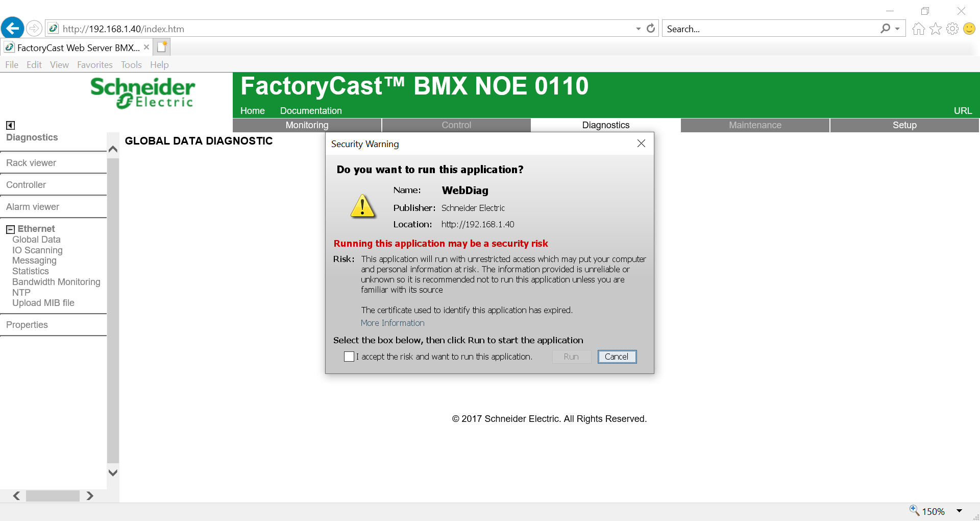The height and width of the screenshot is (521, 980).
Task: Close the FactoryCast Web Server tab
Action: tap(146, 47)
